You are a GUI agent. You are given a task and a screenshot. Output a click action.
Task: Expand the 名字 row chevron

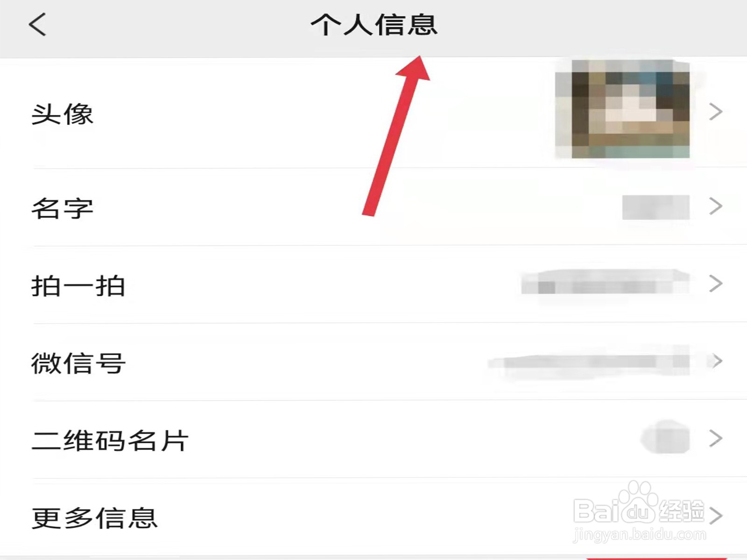716,206
